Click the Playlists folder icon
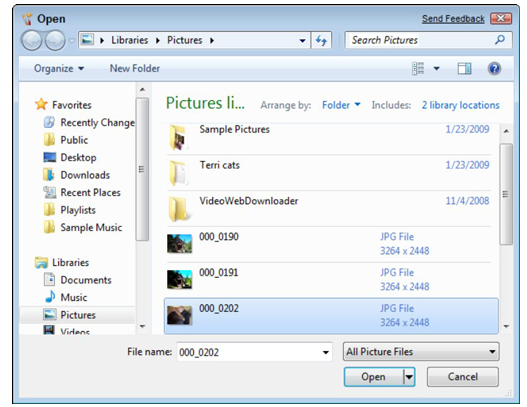This screenshot has height=407, width=527. pos(49,209)
